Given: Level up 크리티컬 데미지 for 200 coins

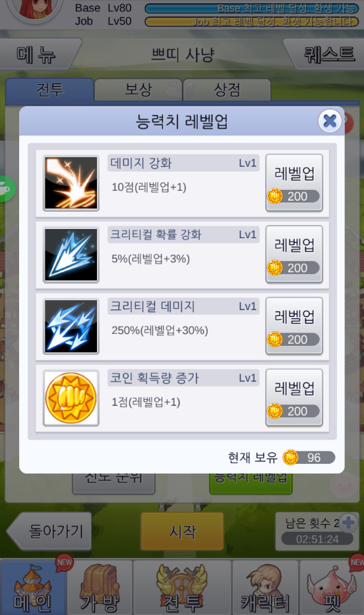Looking at the screenshot, I should 294,327.
